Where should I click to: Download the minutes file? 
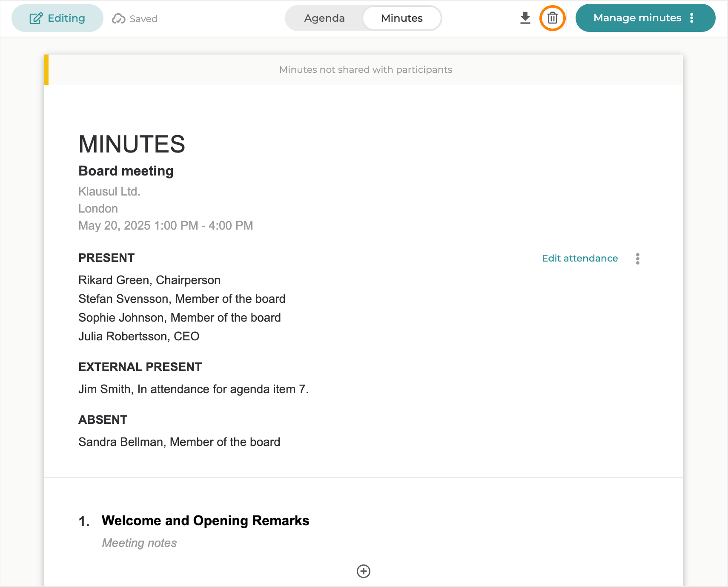[x=525, y=18]
